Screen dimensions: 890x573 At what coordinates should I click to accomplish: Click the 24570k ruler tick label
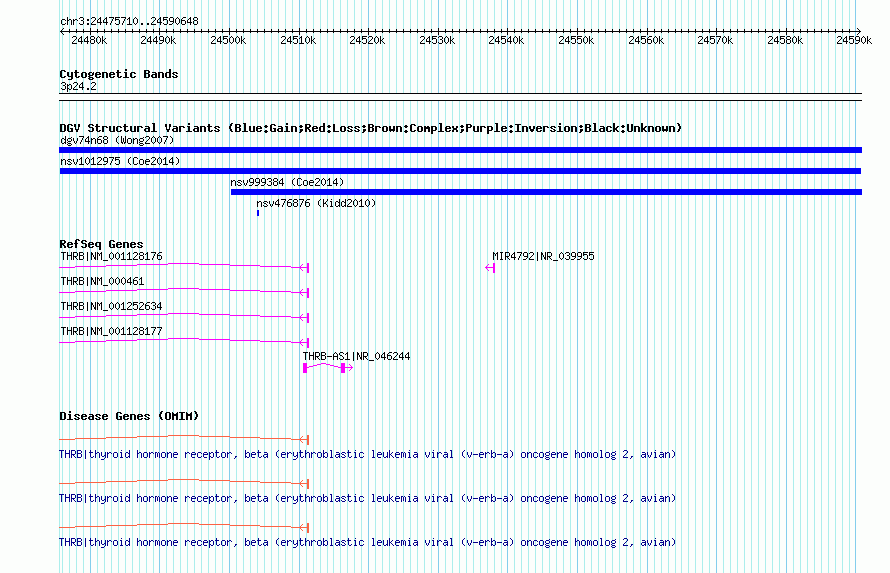(715, 40)
